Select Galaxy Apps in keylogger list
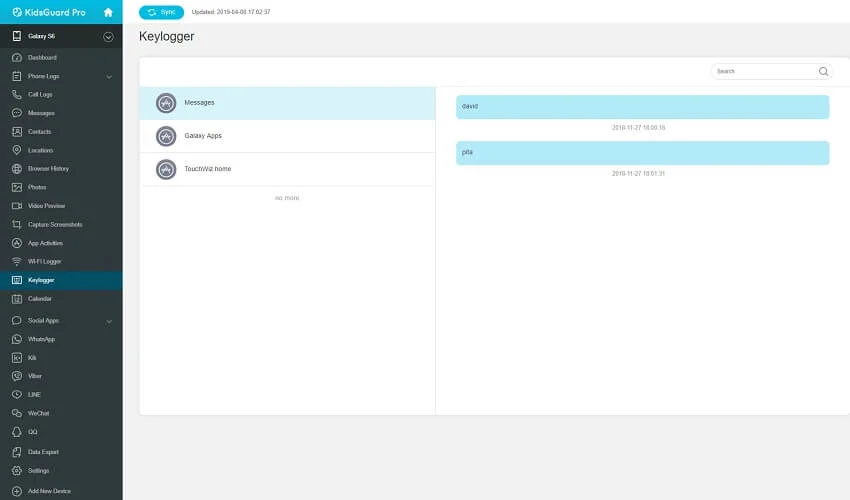The width and height of the screenshot is (850, 500). 203,136
